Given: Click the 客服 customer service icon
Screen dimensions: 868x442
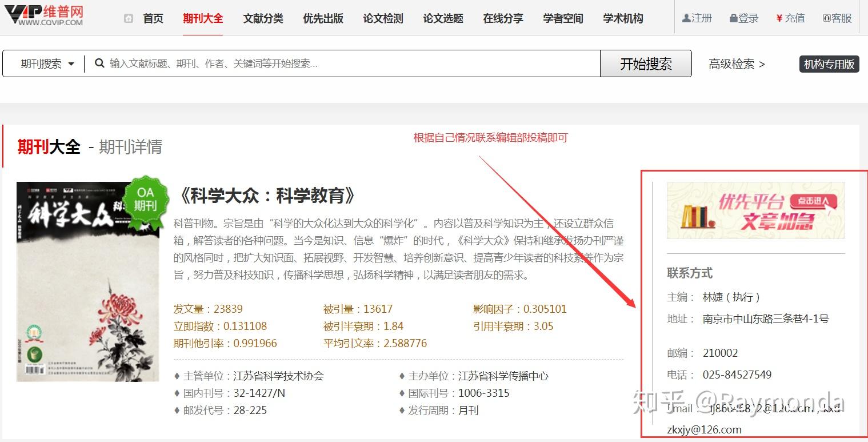Looking at the screenshot, I should pyautogui.click(x=826, y=18).
